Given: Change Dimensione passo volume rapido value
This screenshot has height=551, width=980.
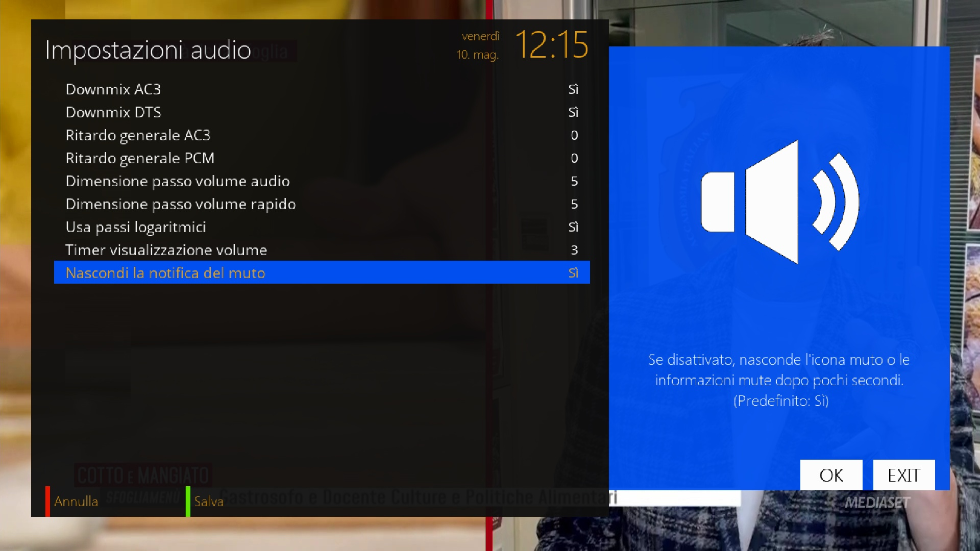Looking at the screenshot, I should pyautogui.click(x=574, y=204).
